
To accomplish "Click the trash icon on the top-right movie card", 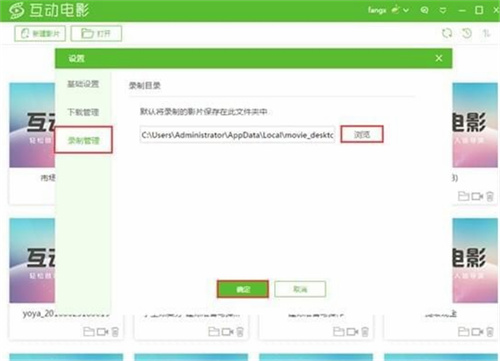I will coord(490,196).
